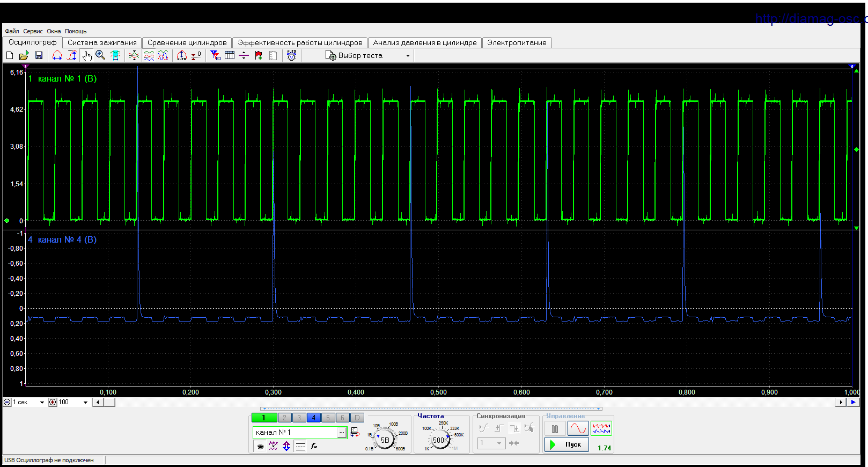Switch to Эффективность работы цилиндров tab
Screen dimensions: 868x467
pos(300,42)
